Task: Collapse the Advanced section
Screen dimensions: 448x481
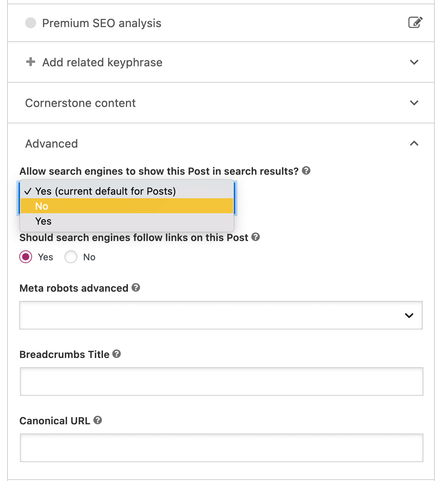Action: (414, 143)
